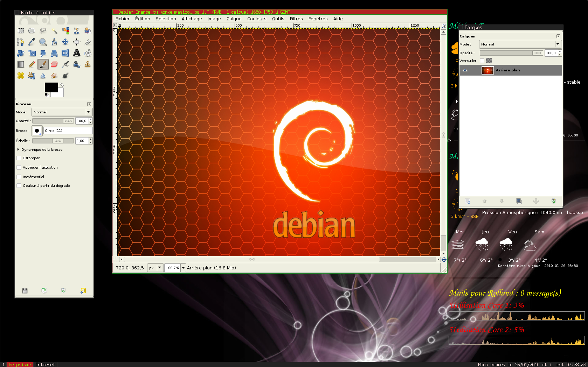The height and width of the screenshot is (367, 588).
Task: Open the Couleurs menu
Action: tap(257, 19)
